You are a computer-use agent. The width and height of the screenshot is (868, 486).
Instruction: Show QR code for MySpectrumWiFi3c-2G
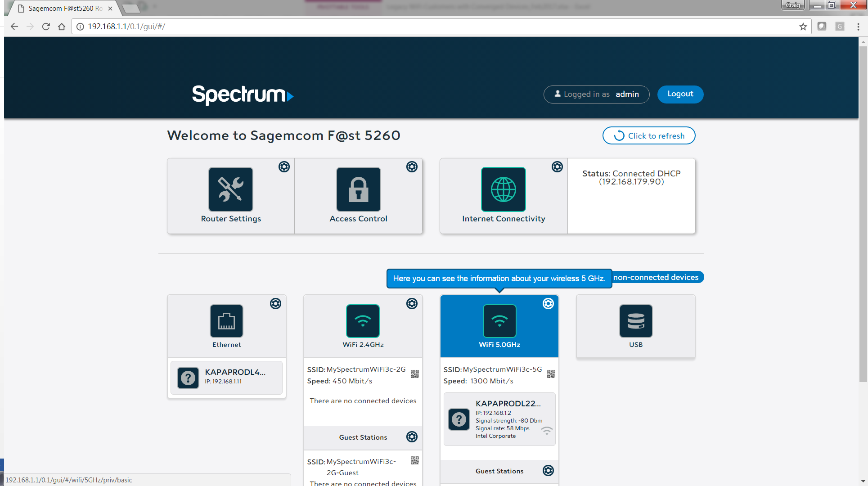coord(415,374)
